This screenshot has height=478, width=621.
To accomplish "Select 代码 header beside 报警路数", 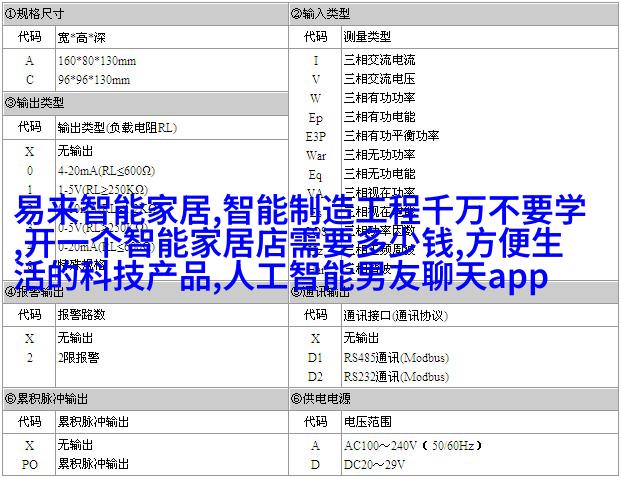I will 30,314.
